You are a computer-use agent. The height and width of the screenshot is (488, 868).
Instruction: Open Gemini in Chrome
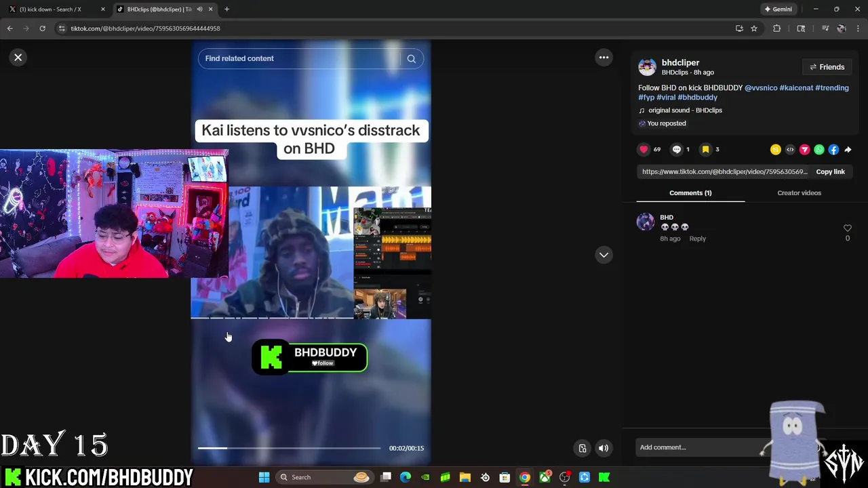click(x=778, y=9)
